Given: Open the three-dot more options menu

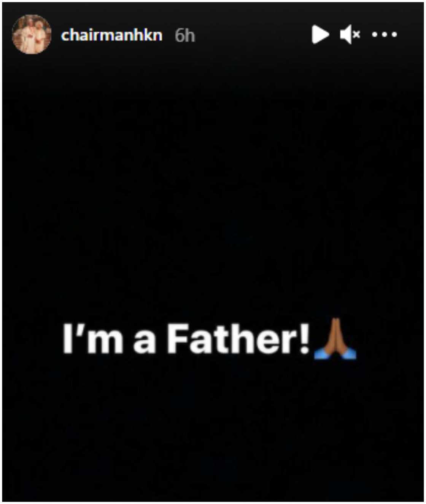Looking at the screenshot, I should point(384,35).
